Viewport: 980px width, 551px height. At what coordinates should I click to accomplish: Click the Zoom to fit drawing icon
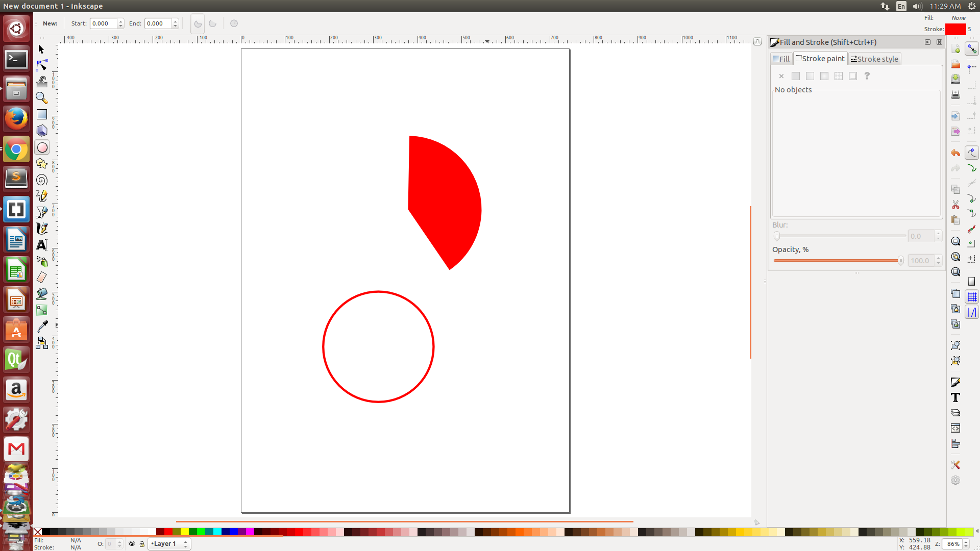(955, 257)
